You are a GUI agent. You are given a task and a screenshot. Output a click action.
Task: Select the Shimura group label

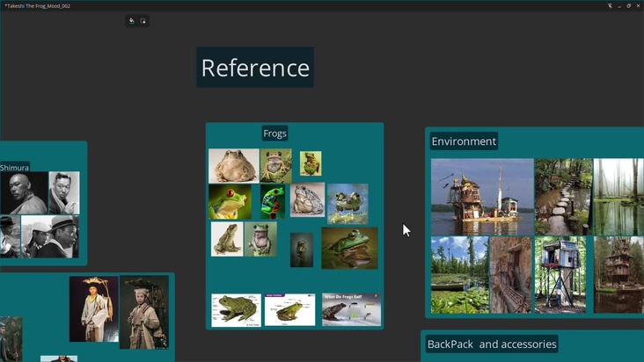[x=15, y=167]
